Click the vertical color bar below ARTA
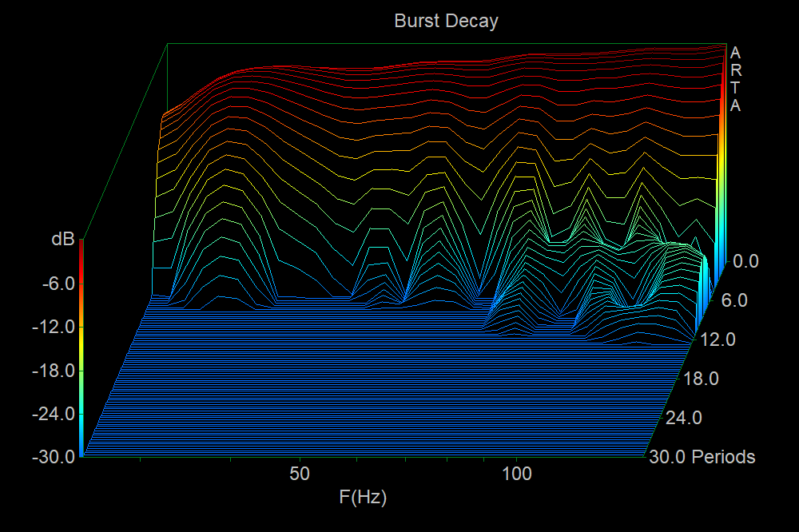Viewport: 799px width, 532px height. [x=721, y=184]
